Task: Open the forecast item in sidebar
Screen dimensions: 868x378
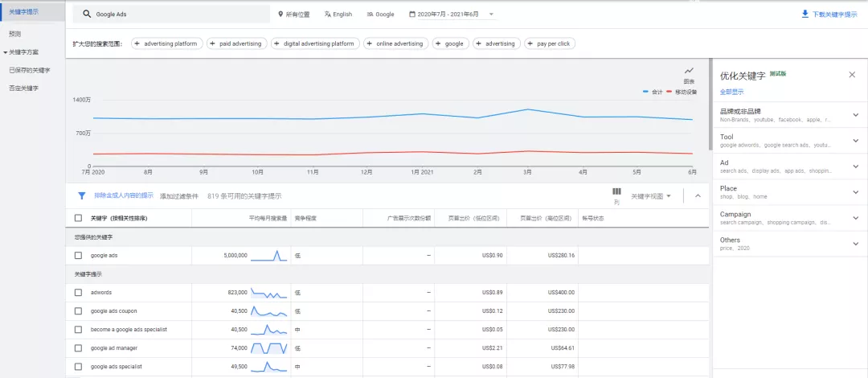Action: pyautogui.click(x=15, y=34)
